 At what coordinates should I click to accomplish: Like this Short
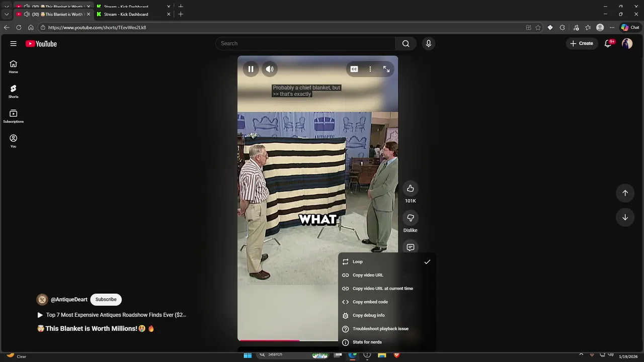[x=411, y=189]
